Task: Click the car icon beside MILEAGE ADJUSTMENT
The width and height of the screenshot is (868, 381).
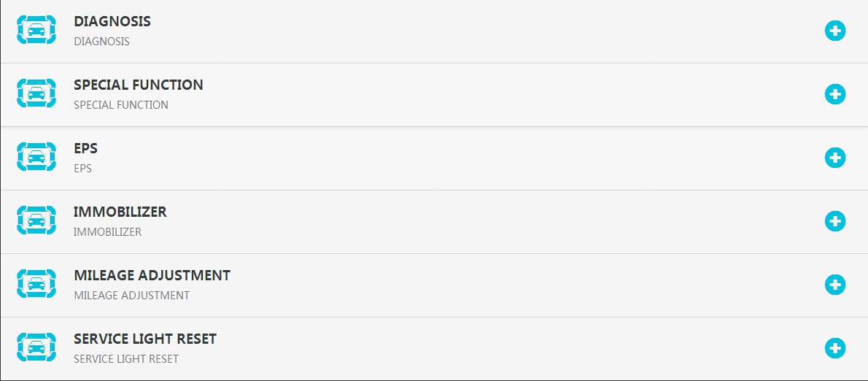Action: click(36, 284)
